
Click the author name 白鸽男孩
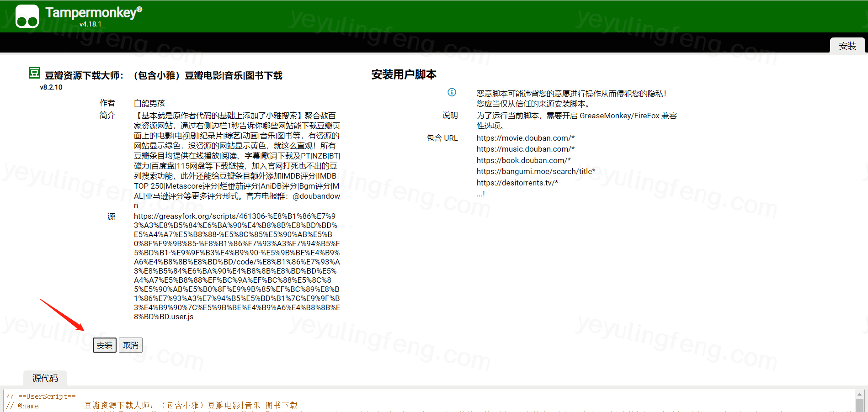point(149,103)
